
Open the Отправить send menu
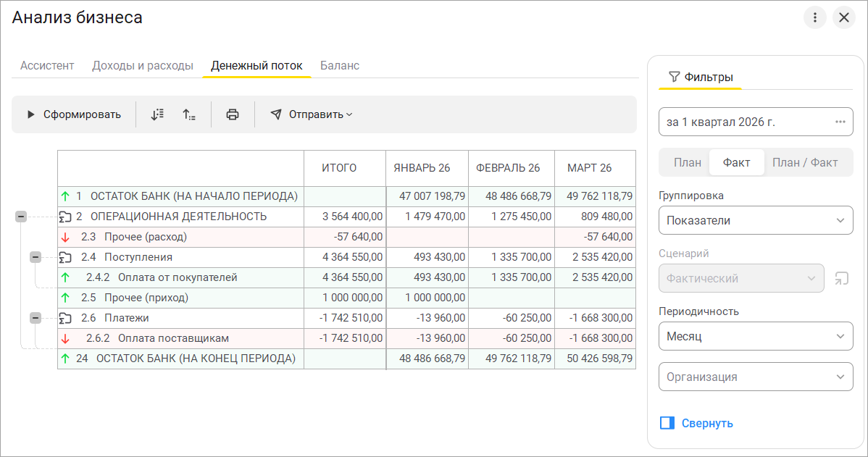pos(311,114)
